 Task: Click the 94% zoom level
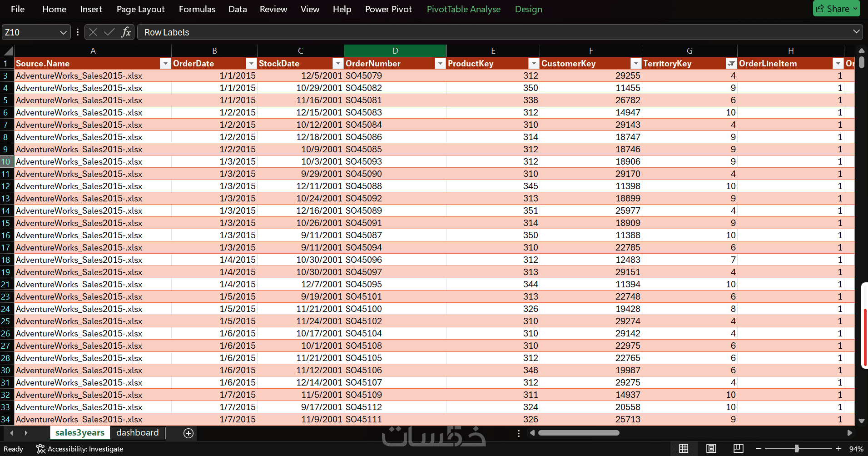[856, 449]
